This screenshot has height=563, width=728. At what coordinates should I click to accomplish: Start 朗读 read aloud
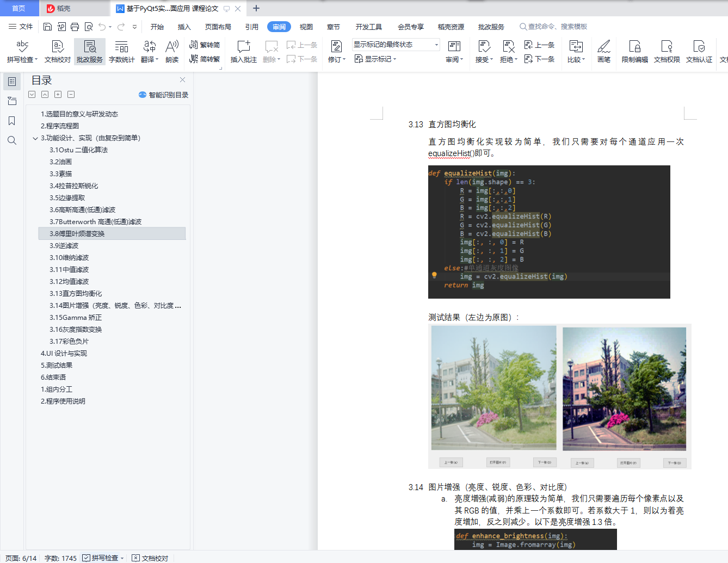click(172, 52)
